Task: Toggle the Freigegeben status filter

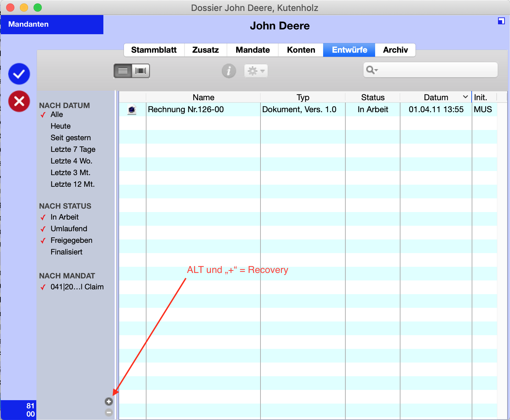Action: click(x=72, y=240)
